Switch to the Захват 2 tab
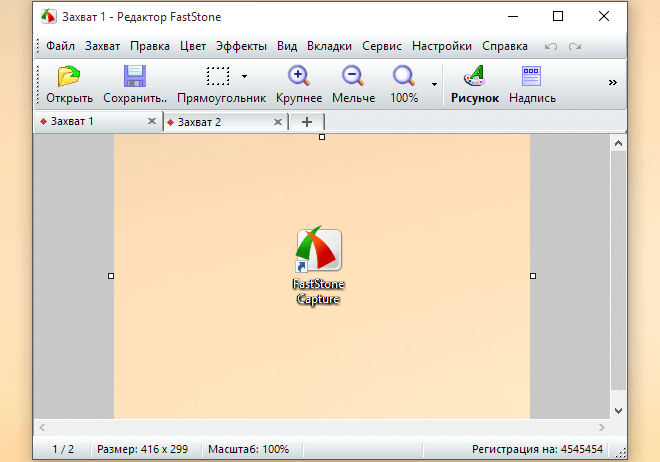The image size is (660, 462). point(225,122)
